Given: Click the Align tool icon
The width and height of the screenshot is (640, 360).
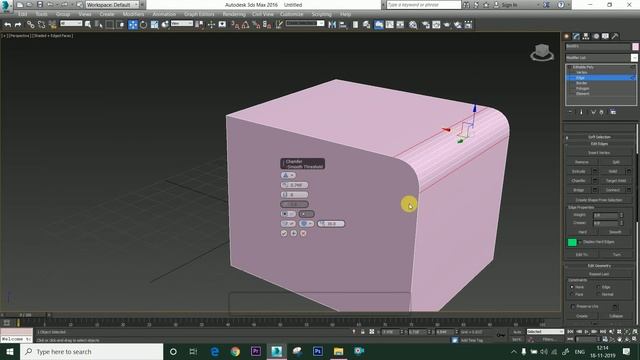Looking at the screenshot, I should click(342, 24).
